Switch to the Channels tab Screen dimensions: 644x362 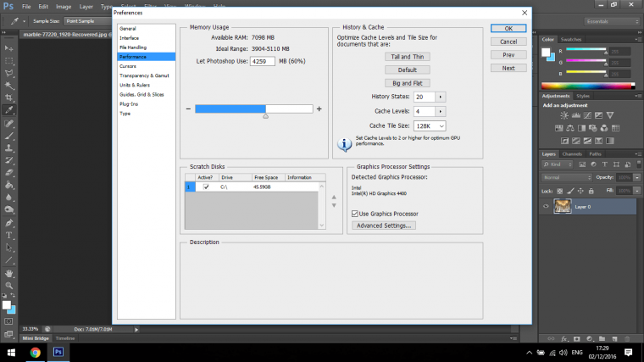click(x=572, y=154)
